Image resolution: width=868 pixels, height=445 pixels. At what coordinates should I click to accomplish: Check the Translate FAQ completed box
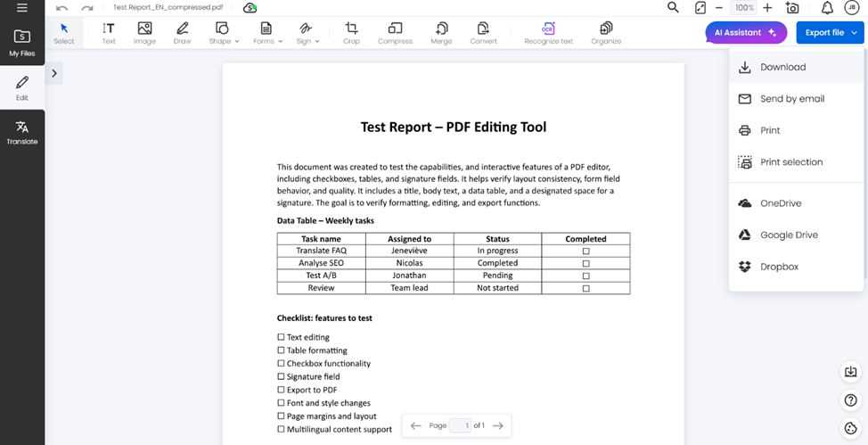(x=585, y=251)
